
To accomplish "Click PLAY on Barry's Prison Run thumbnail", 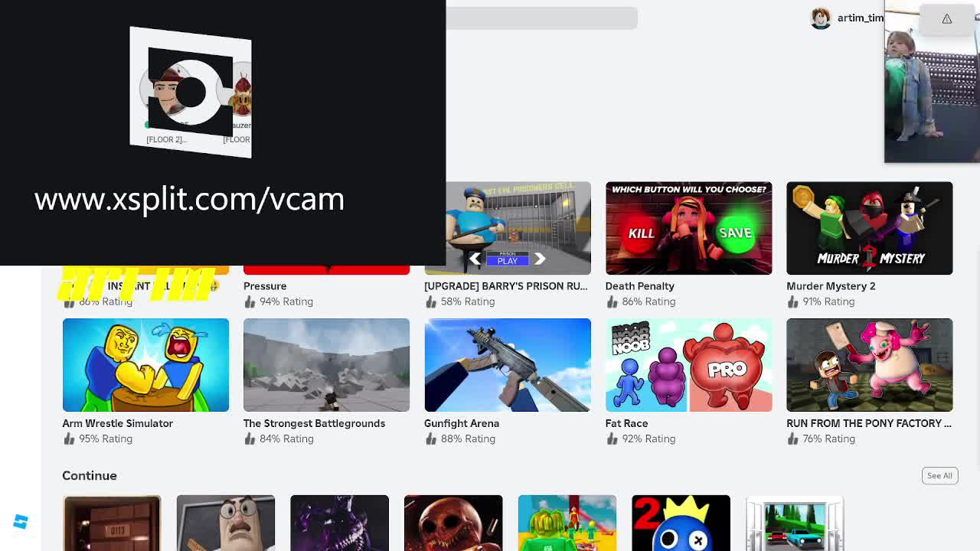I will (x=508, y=260).
